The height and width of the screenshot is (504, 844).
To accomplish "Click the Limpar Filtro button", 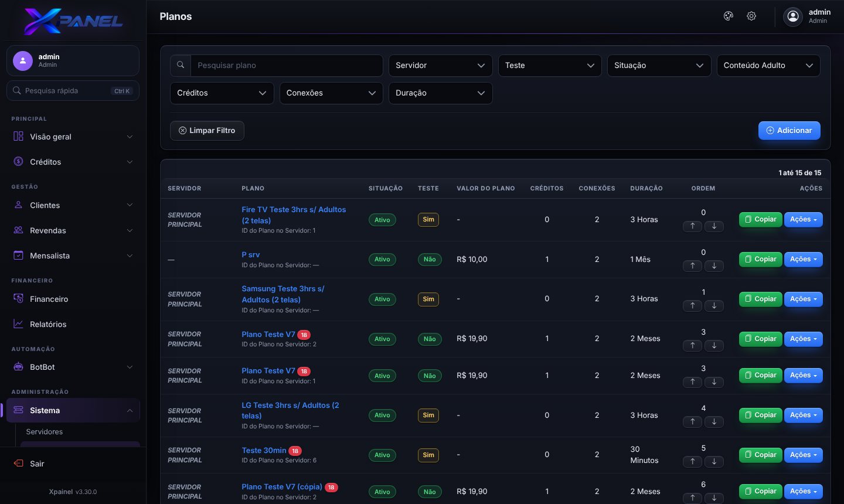I will pos(207,131).
